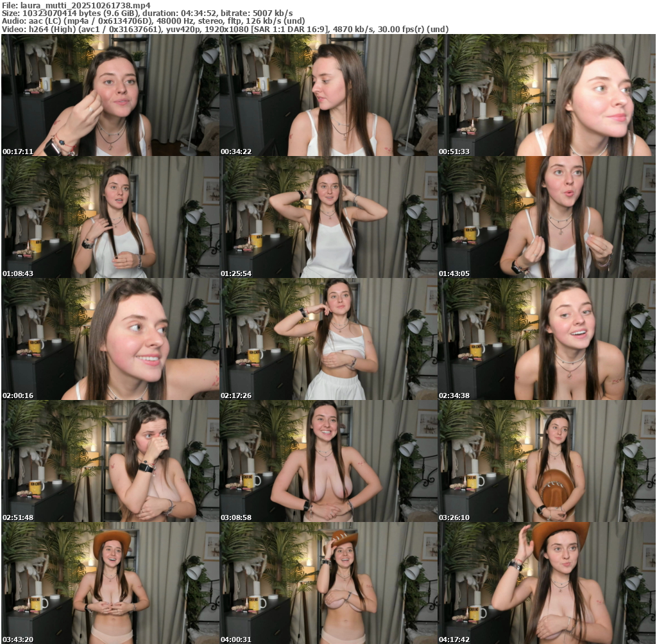Screen dimensions: 657x644
Task: Open the frame at 01:08:43
Action: pos(110,217)
